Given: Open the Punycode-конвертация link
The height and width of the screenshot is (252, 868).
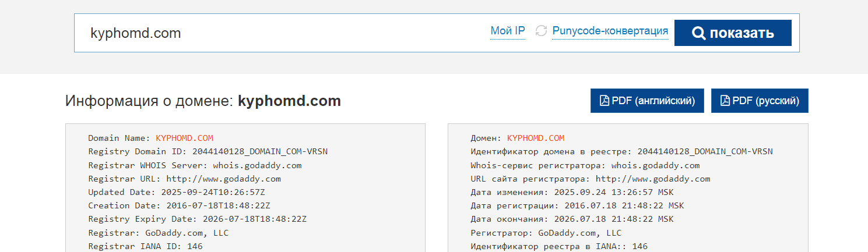Looking at the screenshot, I should pos(610,31).
